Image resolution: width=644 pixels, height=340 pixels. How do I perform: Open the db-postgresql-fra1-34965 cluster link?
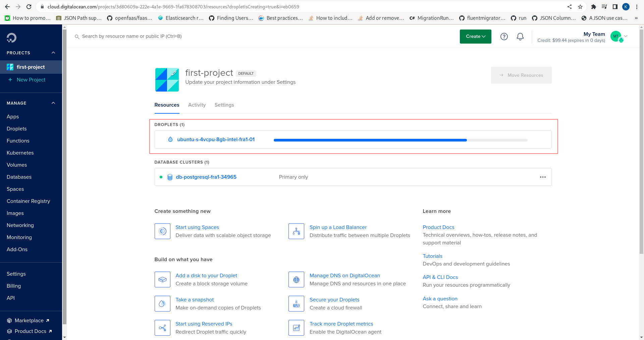pos(206,177)
